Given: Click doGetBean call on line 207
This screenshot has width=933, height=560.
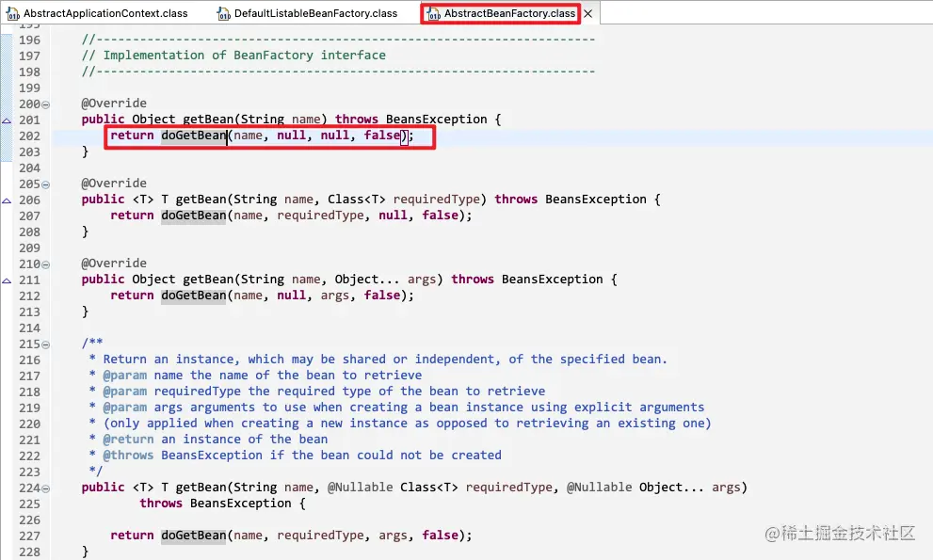Looking at the screenshot, I should pos(193,216).
